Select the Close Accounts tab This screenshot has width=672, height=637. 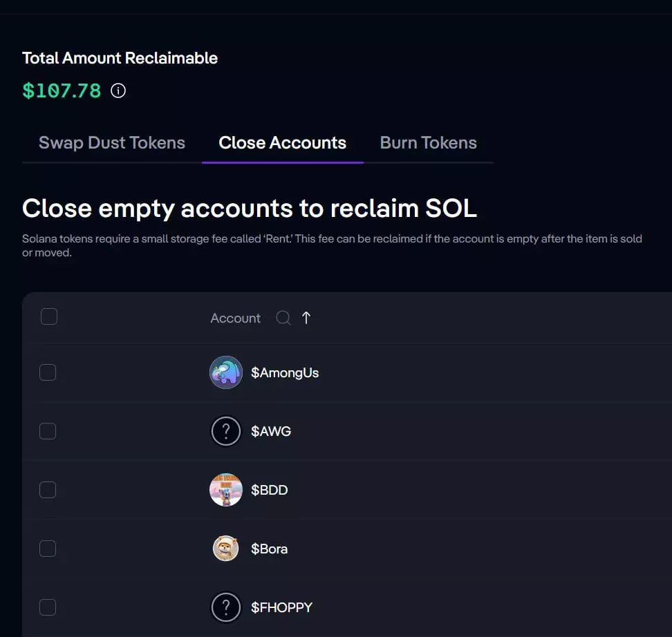[x=282, y=143]
